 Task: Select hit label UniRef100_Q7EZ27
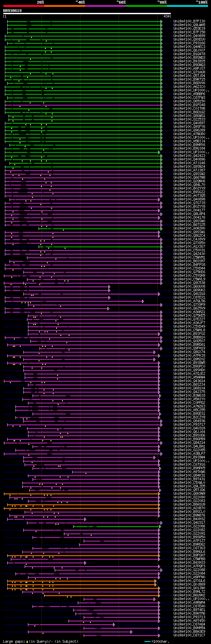189,319
